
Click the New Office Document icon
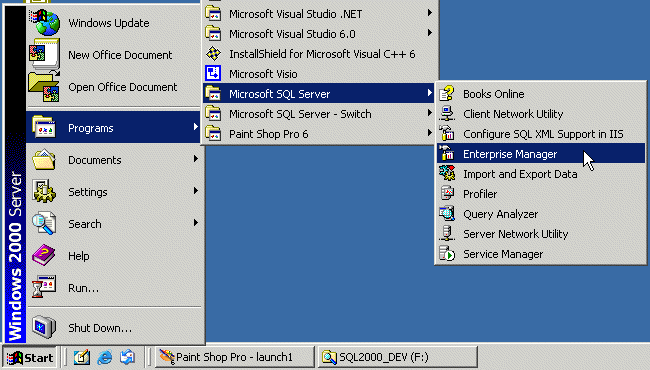(44, 54)
